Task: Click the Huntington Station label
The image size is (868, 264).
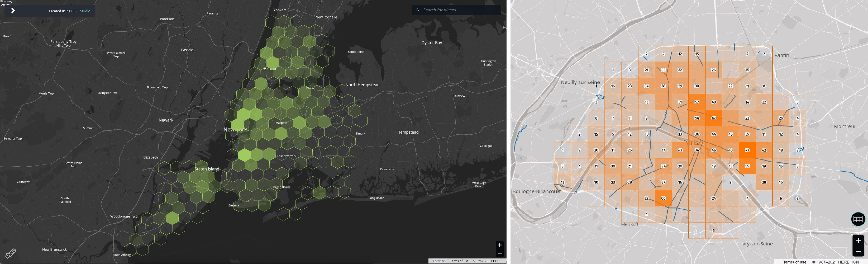Action: click(x=488, y=63)
